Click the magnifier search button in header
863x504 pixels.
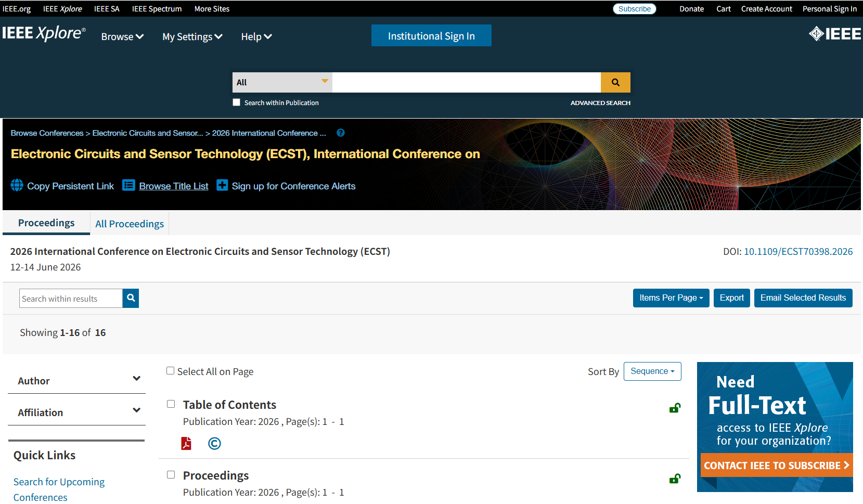(615, 82)
